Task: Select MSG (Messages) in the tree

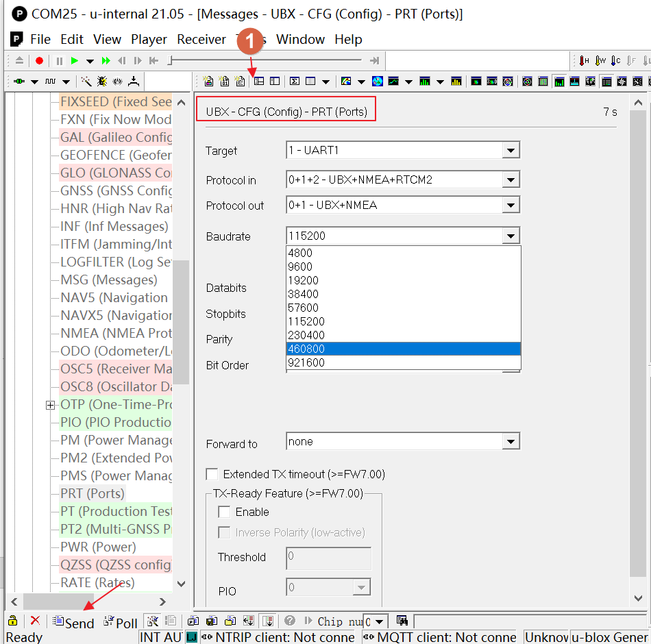Action: tap(109, 280)
